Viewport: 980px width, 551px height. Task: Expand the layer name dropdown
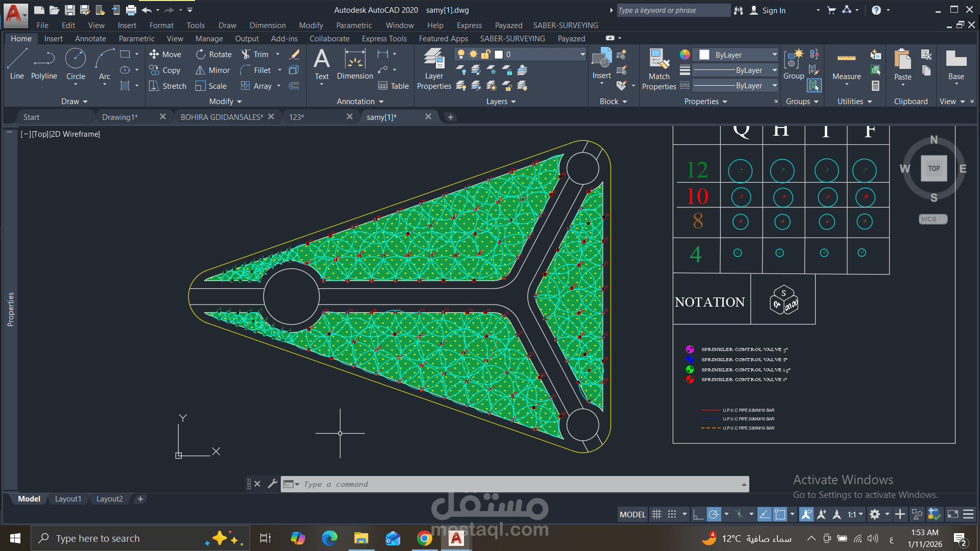tap(582, 55)
